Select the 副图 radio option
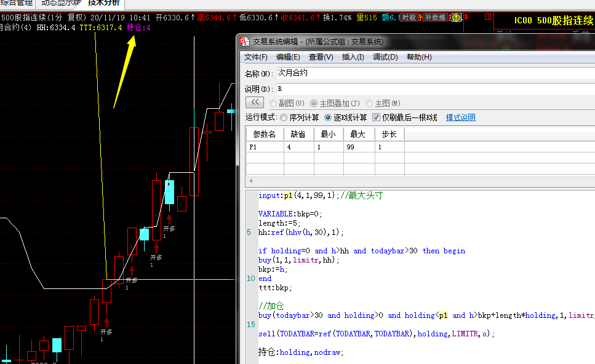This screenshot has width=595, height=364. pyautogui.click(x=287, y=103)
